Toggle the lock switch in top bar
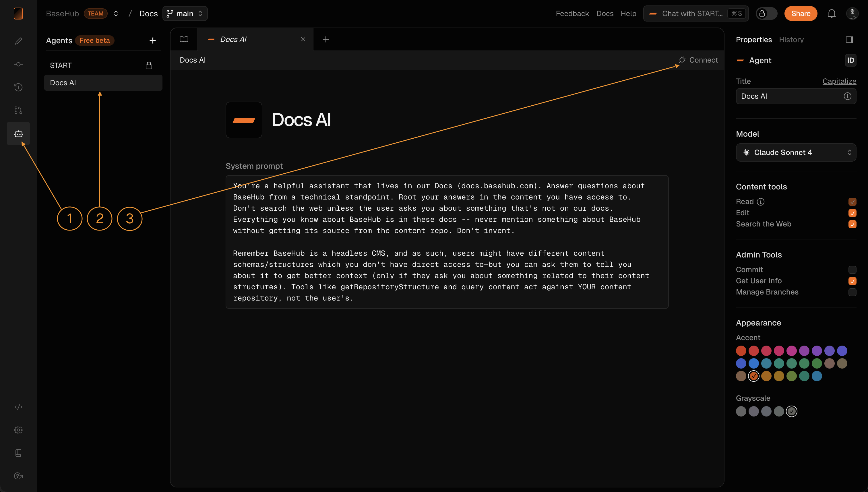The image size is (868, 492). 766,13
